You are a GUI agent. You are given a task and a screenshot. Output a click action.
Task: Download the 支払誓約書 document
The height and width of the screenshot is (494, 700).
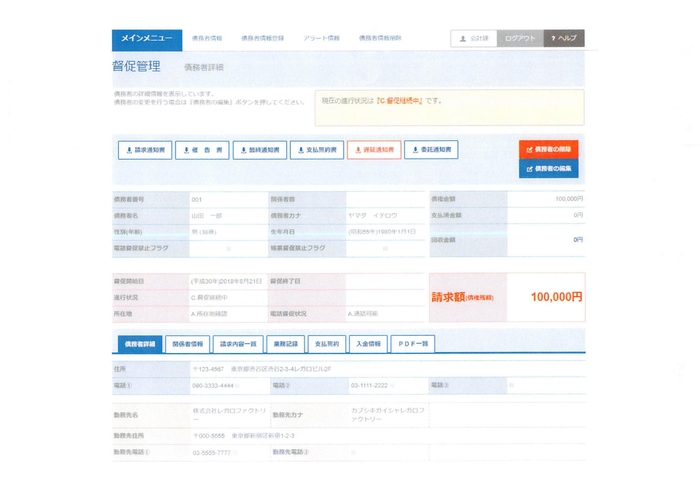point(316,150)
